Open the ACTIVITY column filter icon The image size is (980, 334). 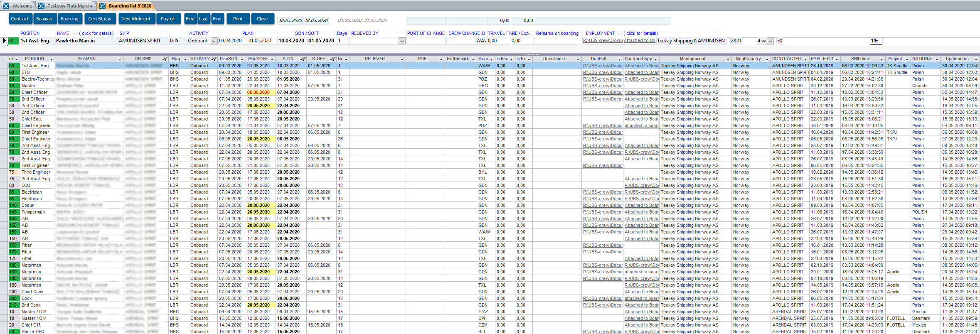click(214, 59)
